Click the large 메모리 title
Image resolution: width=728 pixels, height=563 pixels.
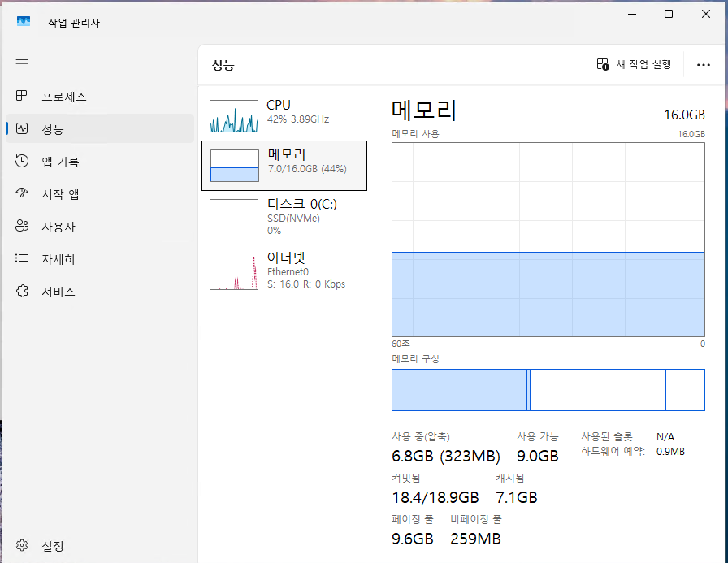pyautogui.click(x=424, y=110)
